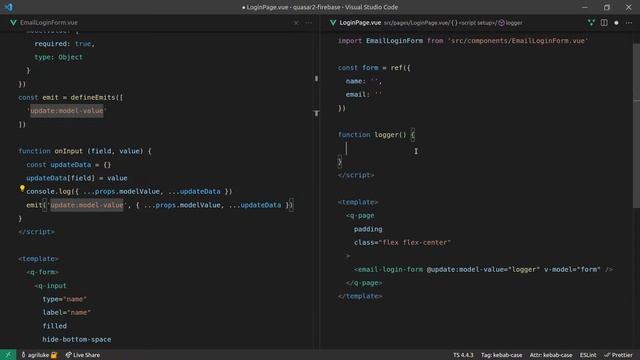The height and width of the screenshot is (360, 640).
Task: Click the console.log line in left editor
Action: (x=129, y=191)
